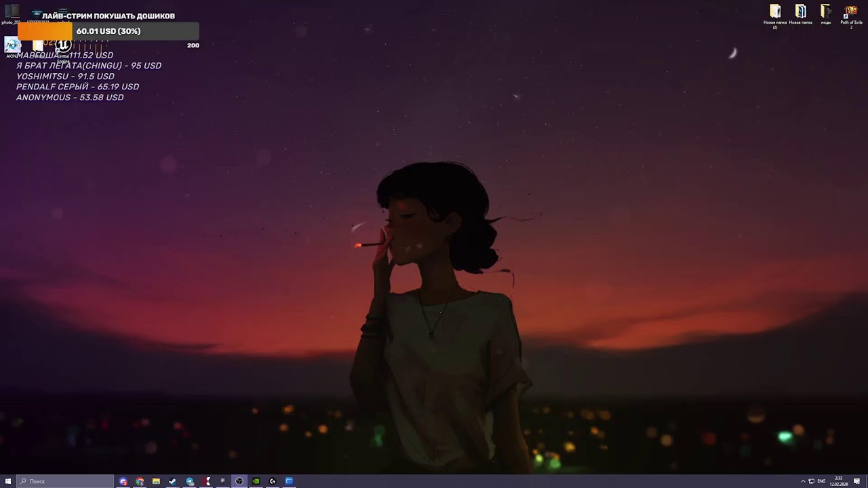868x488 pixels.
Task: Select the ноды desktop folder
Action: click(826, 14)
